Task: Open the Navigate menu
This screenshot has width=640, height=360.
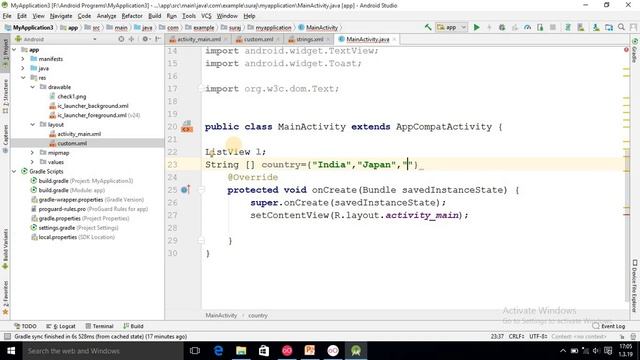Action: (x=61, y=16)
